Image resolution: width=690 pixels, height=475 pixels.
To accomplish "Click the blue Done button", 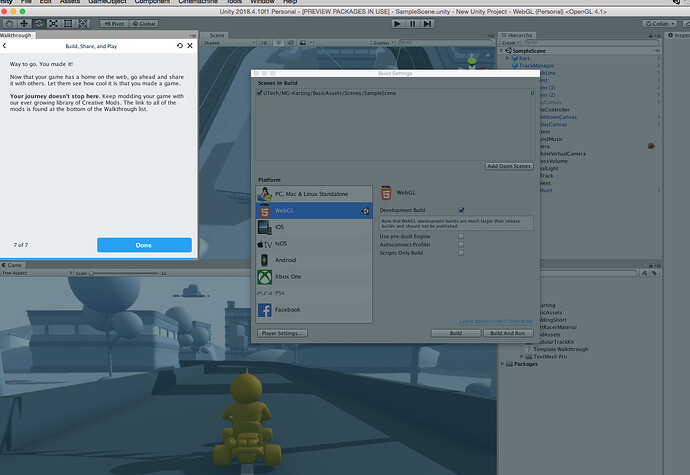I will (144, 245).
